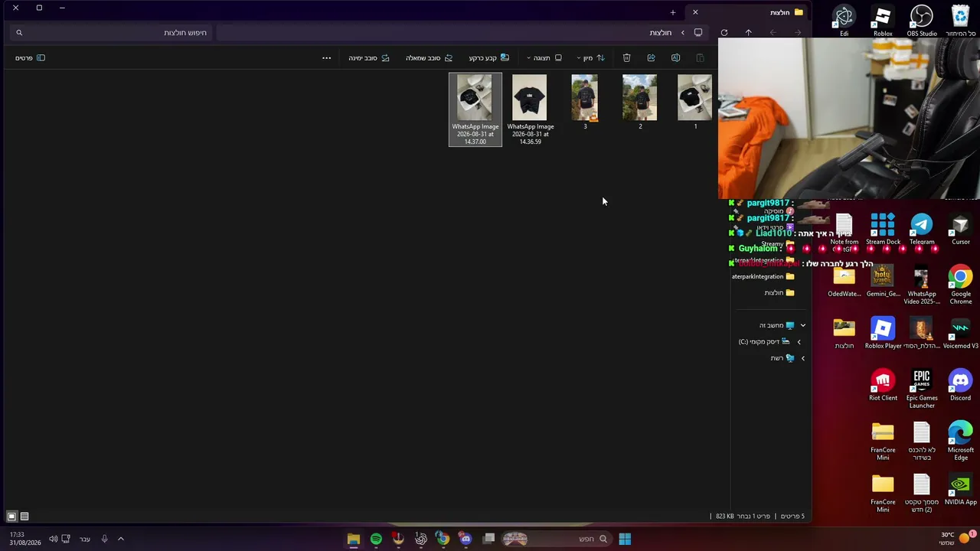Select חולצות folder in navigation pane
This screenshot has width=980, height=551.
779,293
